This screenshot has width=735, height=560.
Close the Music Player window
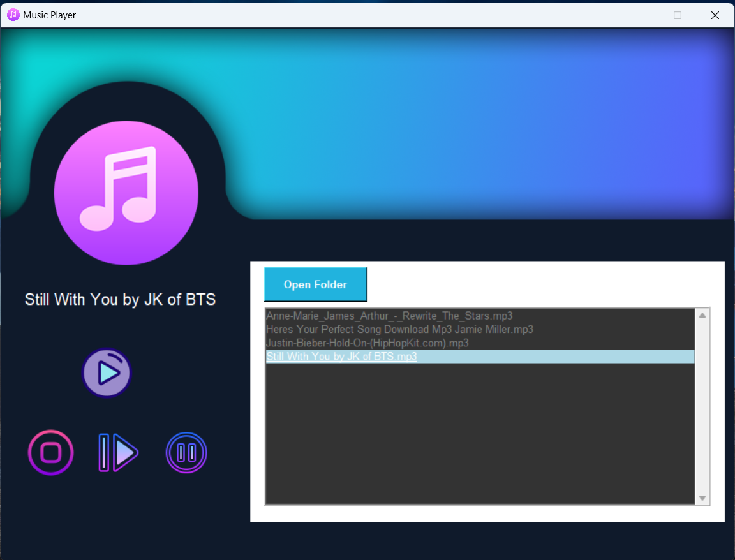pyautogui.click(x=715, y=15)
